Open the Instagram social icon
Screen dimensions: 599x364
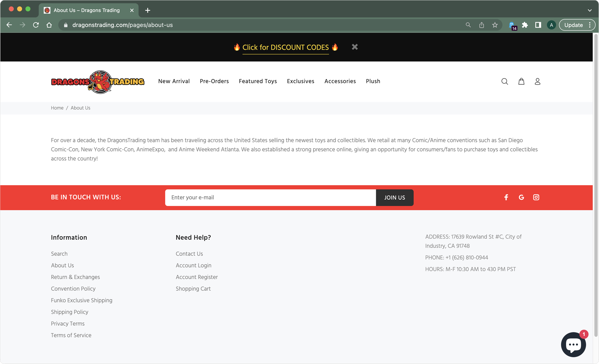coord(536,197)
